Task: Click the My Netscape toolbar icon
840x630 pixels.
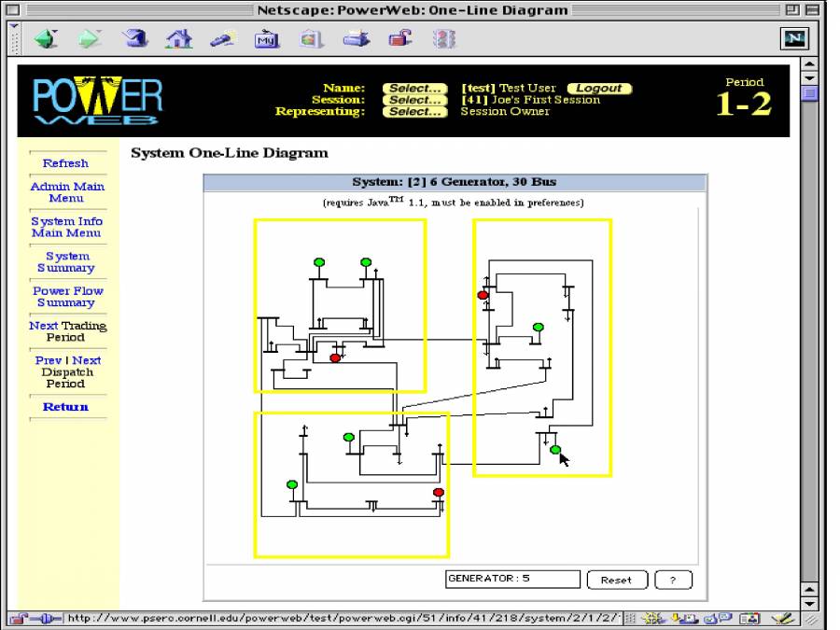Action: pos(267,39)
